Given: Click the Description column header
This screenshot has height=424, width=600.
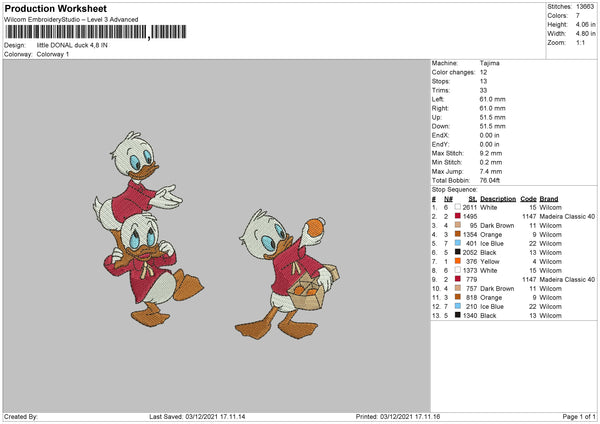Looking at the screenshot, I should [498, 199].
